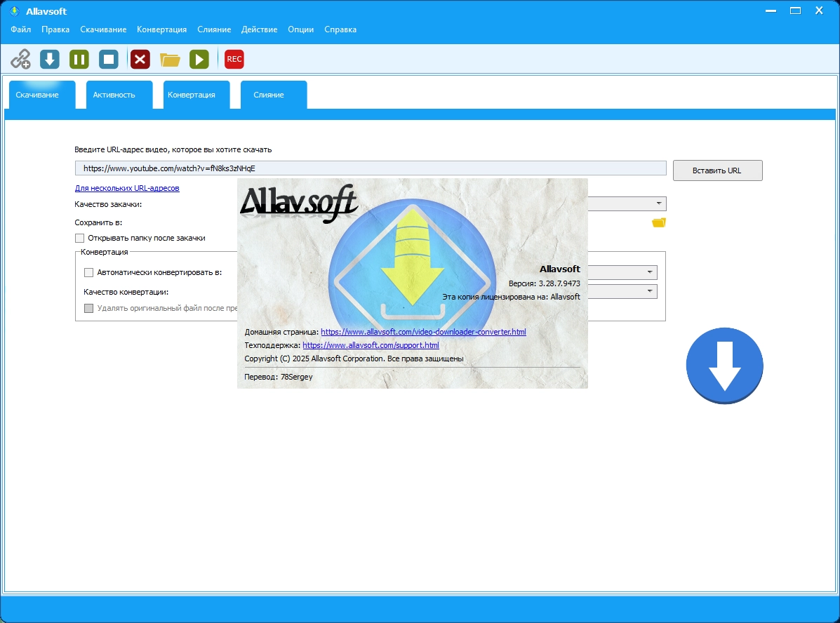Click the 'Качество конвертации:' label
840x623 pixels.
[126, 292]
